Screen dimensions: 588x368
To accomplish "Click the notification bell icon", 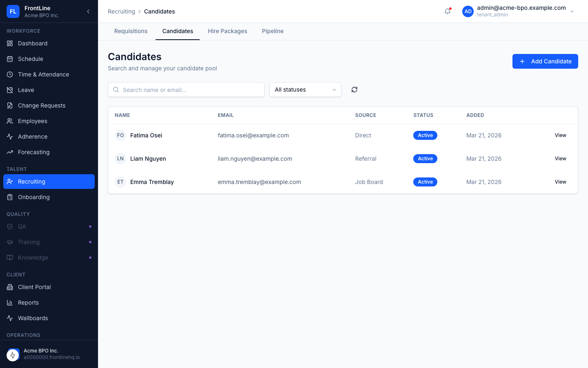I will click(x=447, y=11).
